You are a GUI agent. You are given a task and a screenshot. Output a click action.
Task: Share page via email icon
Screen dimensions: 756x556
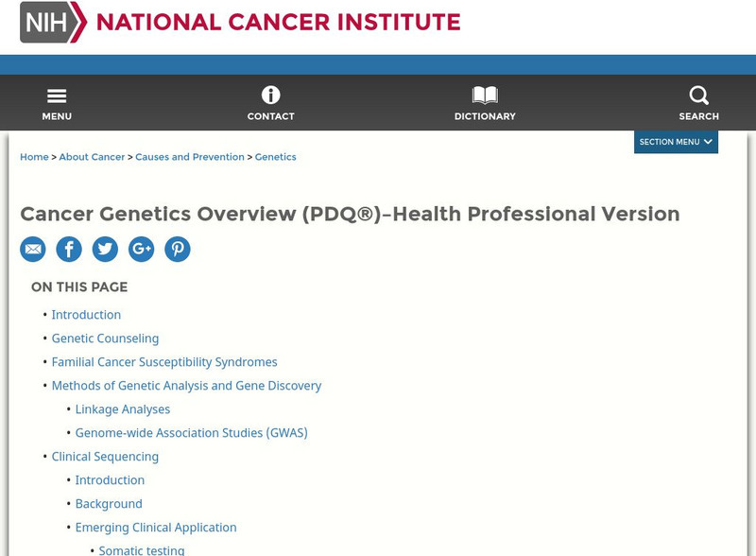33,250
